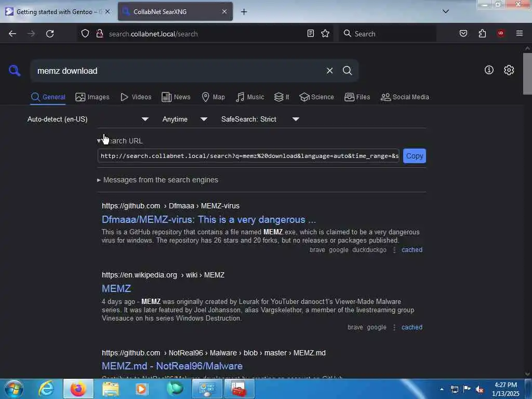Open the Auto-detect (en-US) language dropdown

pos(88,119)
